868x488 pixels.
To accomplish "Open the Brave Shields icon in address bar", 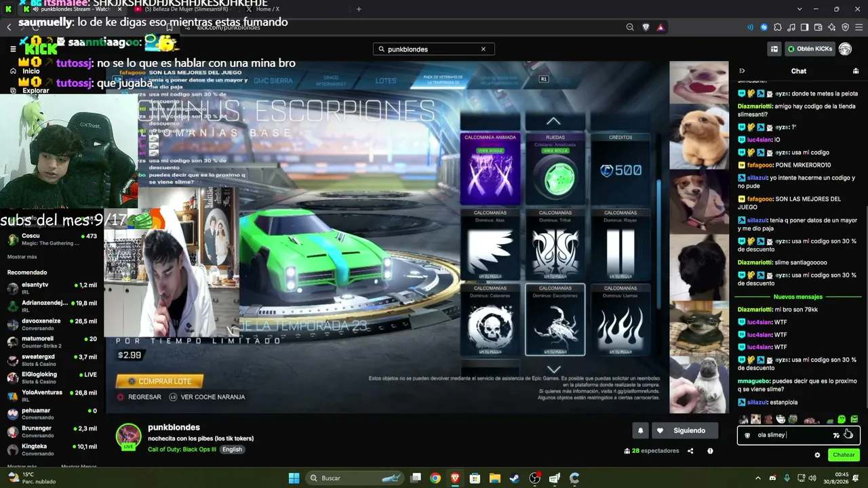I will point(646,27).
